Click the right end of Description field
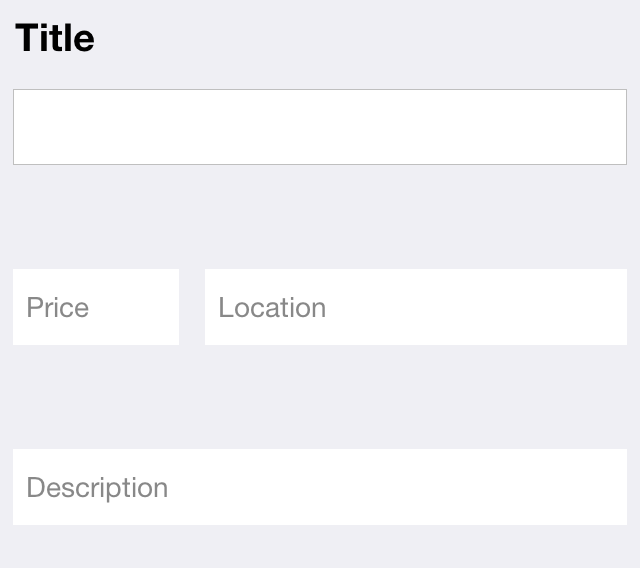The image size is (640, 568). 600,487
